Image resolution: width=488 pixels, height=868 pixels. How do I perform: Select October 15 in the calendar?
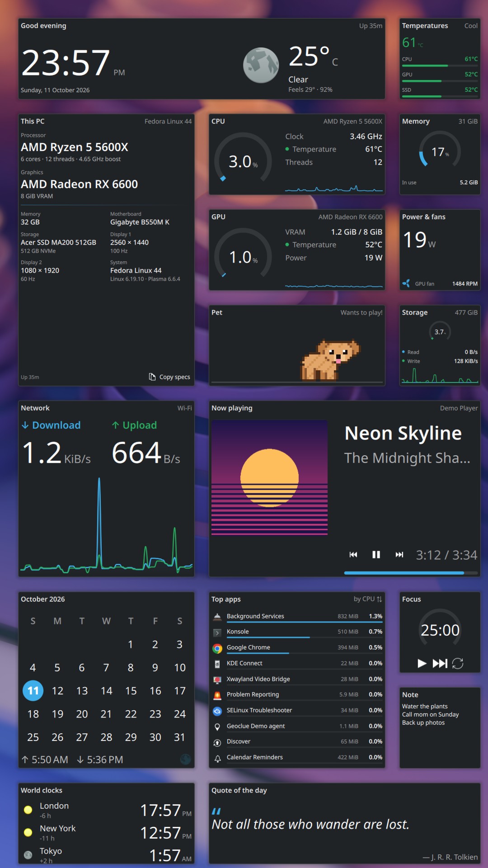click(131, 691)
